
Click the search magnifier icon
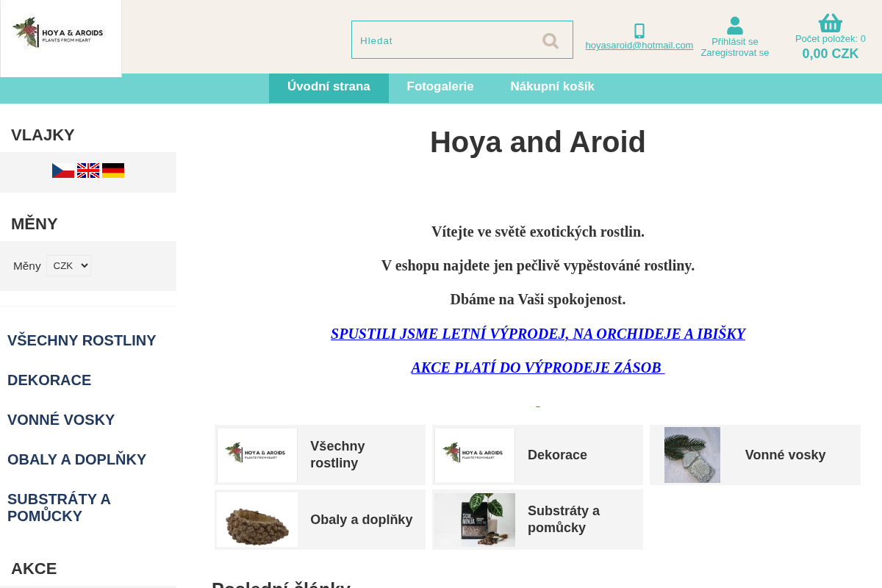pos(551,40)
